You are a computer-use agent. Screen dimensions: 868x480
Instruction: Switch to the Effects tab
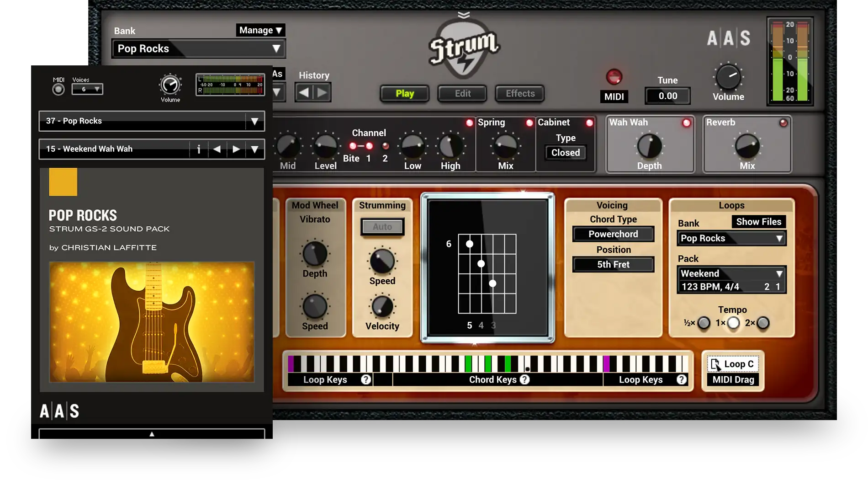pyautogui.click(x=520, y=94)
